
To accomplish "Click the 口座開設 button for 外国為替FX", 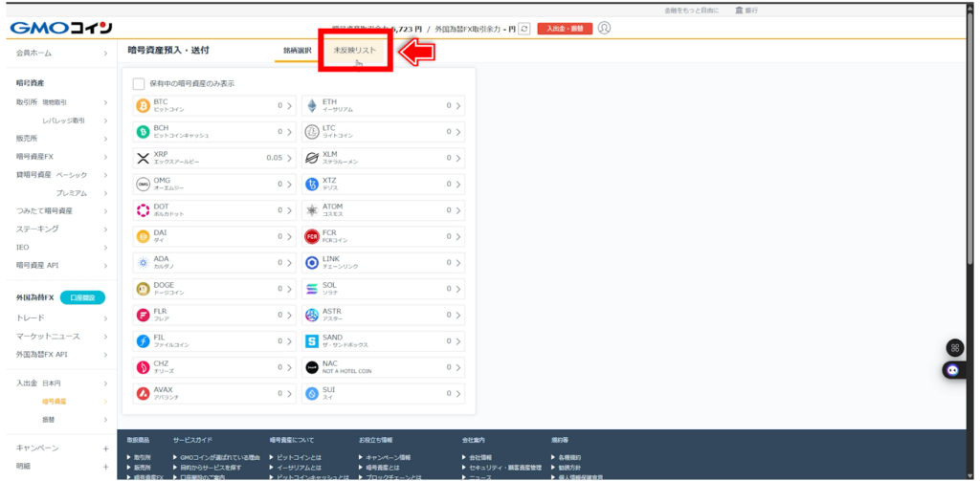I will [82, 297].
